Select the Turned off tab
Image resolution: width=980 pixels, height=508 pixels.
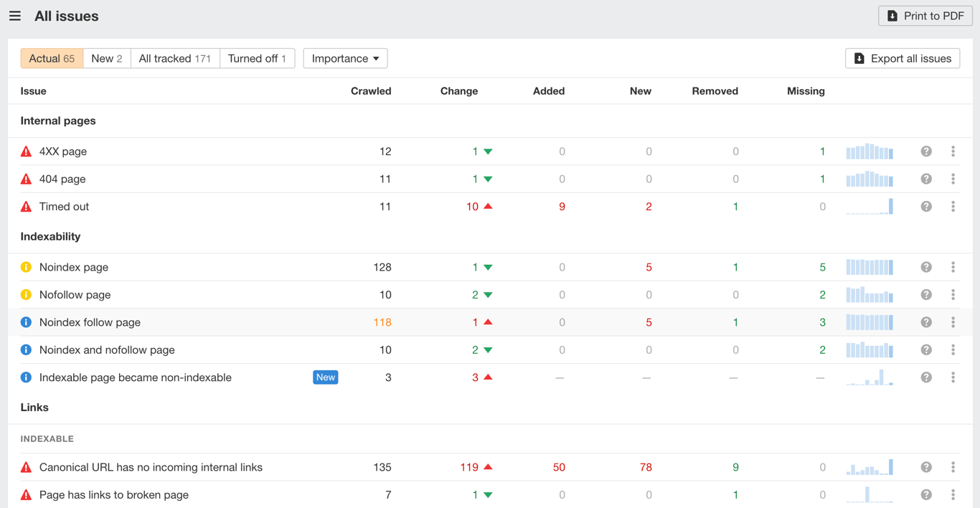click(257, 58)
